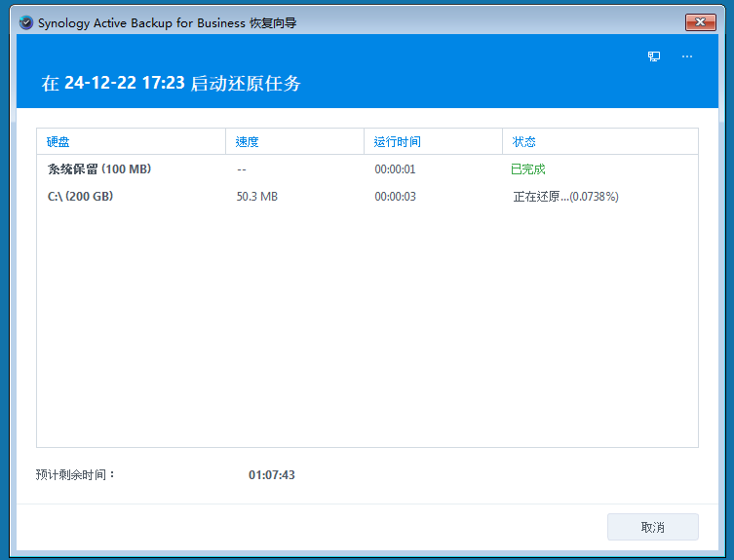The image size is (734, 560).
Task: Click the 状态 column header
Action: pyautogui.click(x=524, y=142)
